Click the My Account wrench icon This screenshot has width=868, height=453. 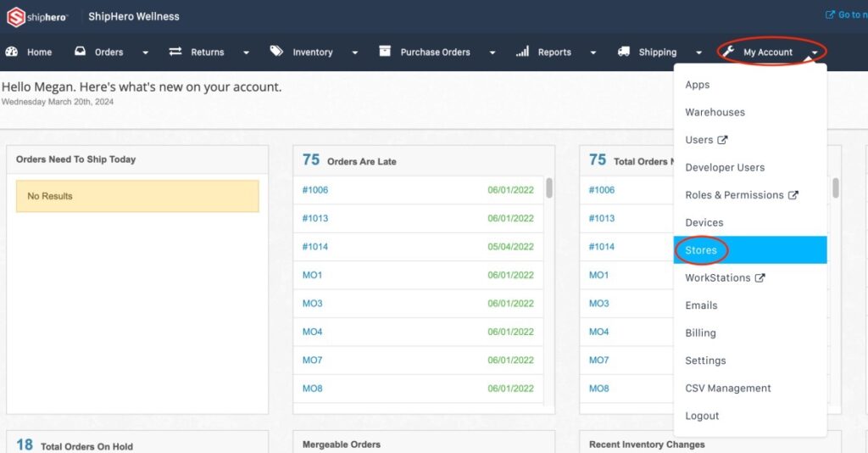pyautogui.click(x=728, y=52)
